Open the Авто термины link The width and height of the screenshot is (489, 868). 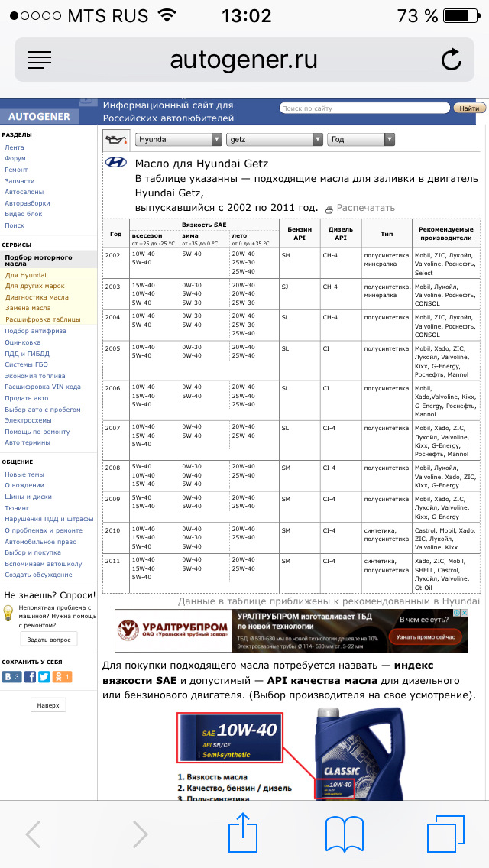click(28, 442)
